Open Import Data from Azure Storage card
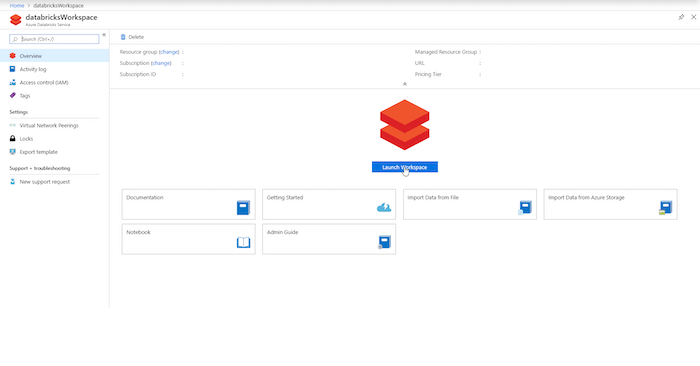The height and width of the screenshot is (366, 700). point(610,204)
